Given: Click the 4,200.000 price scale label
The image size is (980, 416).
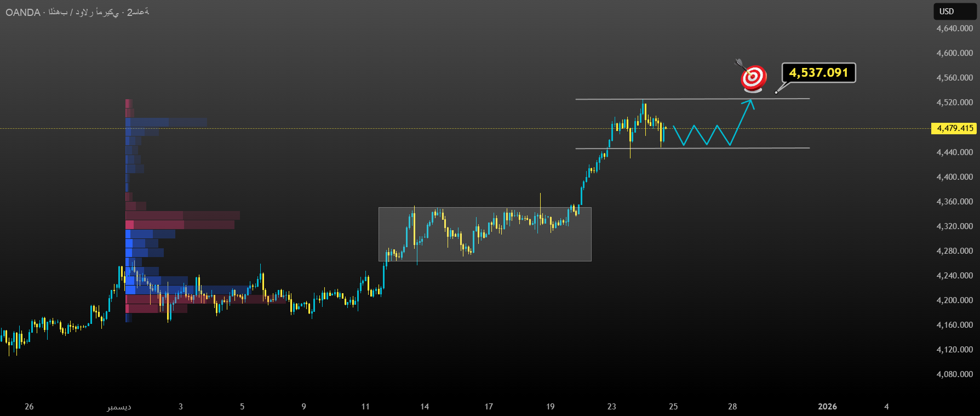Looking at the screenshot, I should 954,300.
